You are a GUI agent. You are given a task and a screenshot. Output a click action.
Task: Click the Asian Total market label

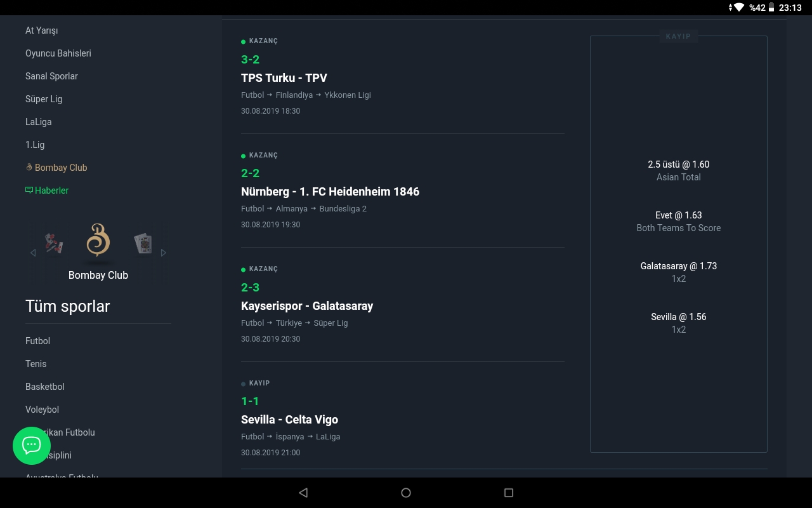(679, 177)
